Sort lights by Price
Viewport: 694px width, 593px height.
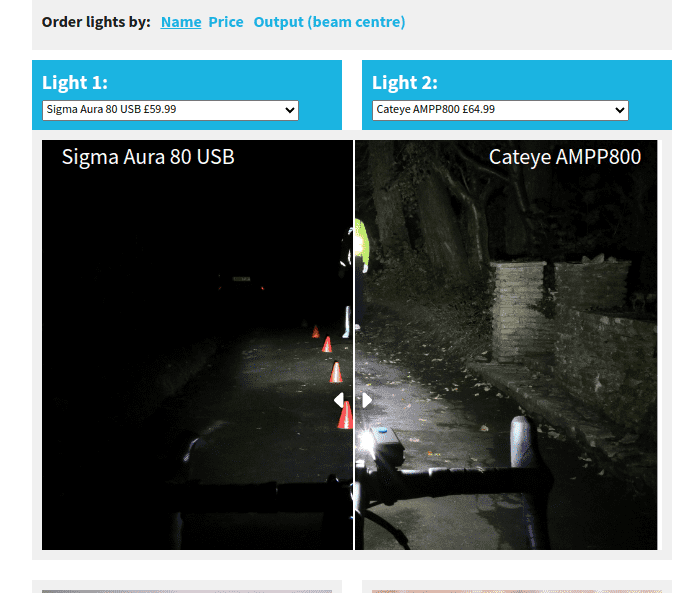coord(226,22)
